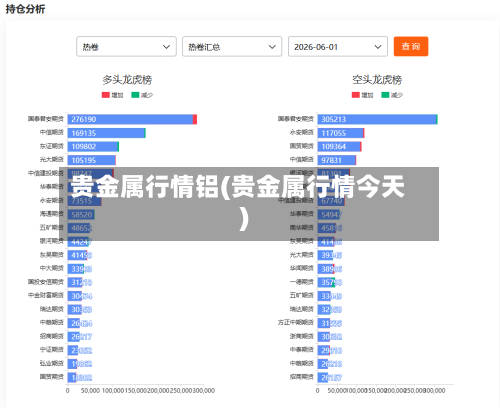Viewport: 500px width, 408px height.
Task: Select the 105195 bar in long chart
Action: pos(92,160)
